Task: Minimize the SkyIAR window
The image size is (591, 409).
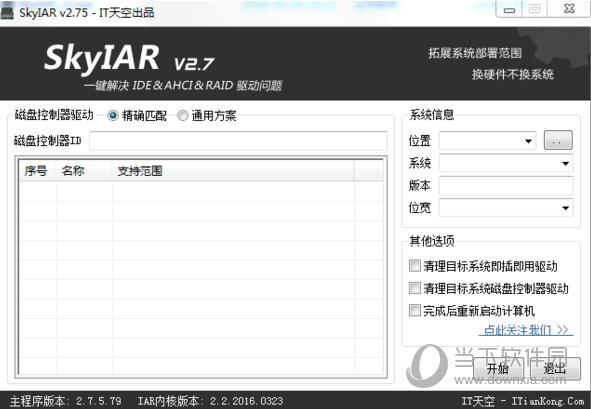Action: pos(509,9)
